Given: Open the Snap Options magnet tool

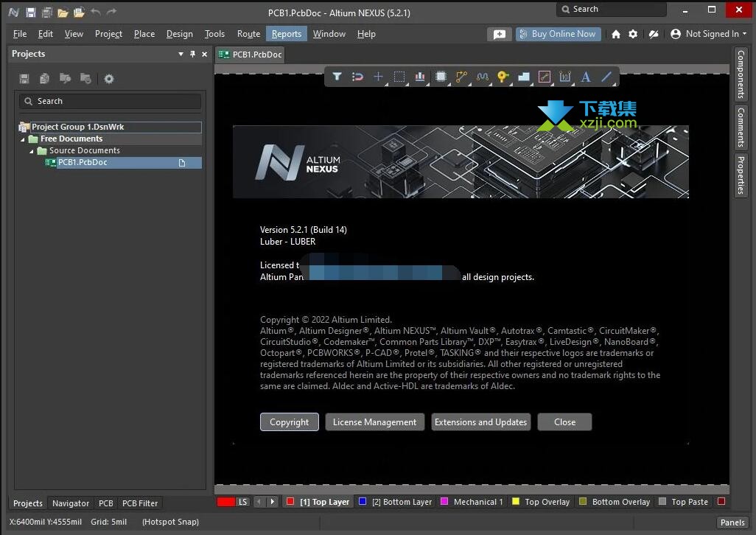Looking at the screenshot, I should tap(358, 77).
